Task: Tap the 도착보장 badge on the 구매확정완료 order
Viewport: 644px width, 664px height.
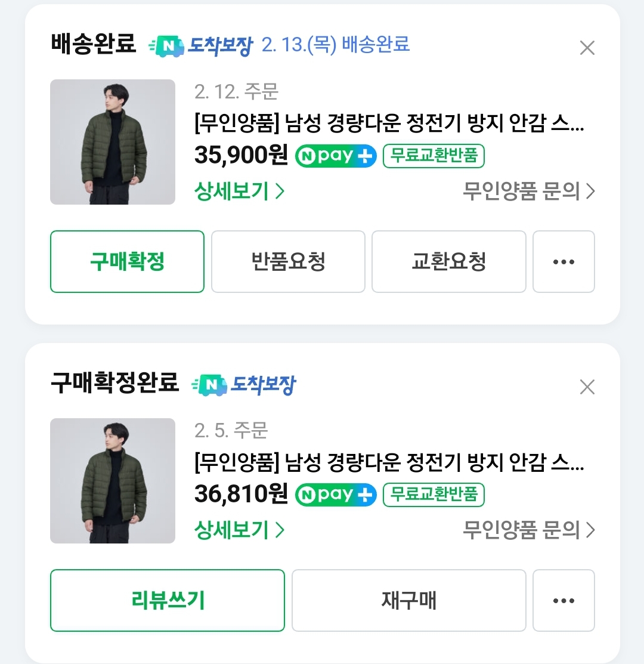Action: 243,385
